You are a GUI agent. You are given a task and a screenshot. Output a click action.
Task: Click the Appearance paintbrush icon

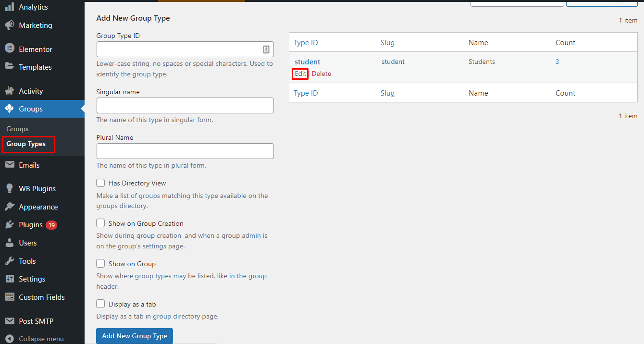point(9,207)
